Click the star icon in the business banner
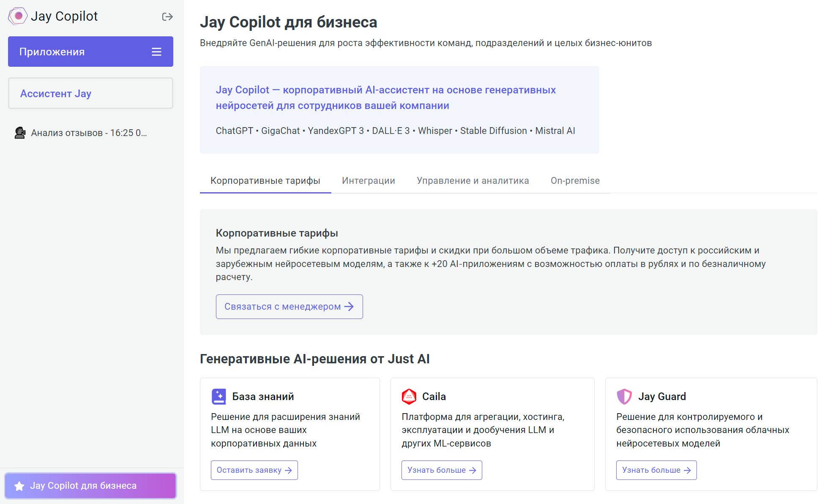Screen dimensions: 833x504 pyautogui.click(x=19, y=486)
